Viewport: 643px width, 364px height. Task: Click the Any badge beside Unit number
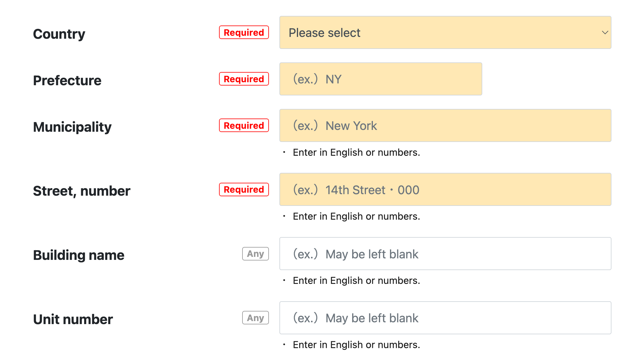point(255,318)
